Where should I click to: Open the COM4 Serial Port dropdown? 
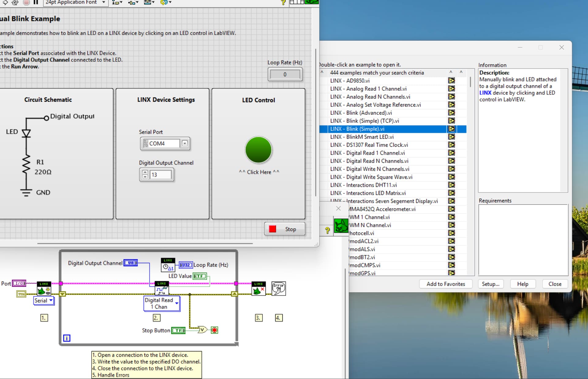(x=185, y=143)
